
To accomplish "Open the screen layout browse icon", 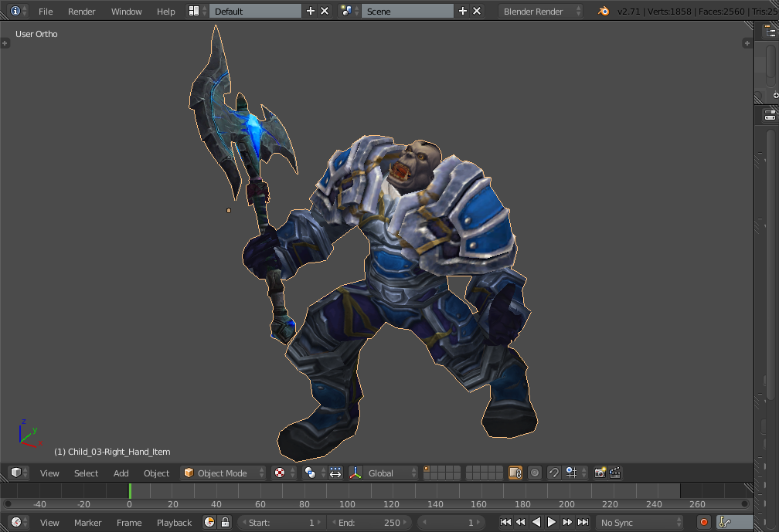I will pos(197,11).
